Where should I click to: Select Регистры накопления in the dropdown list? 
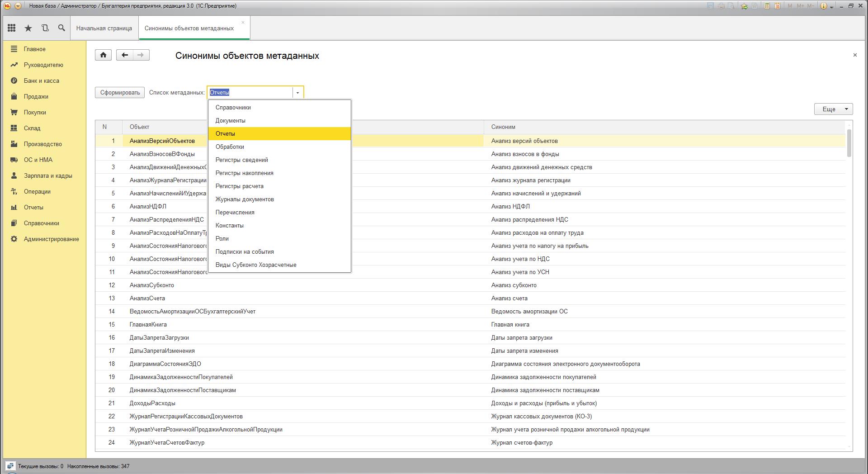coord(279,173)
